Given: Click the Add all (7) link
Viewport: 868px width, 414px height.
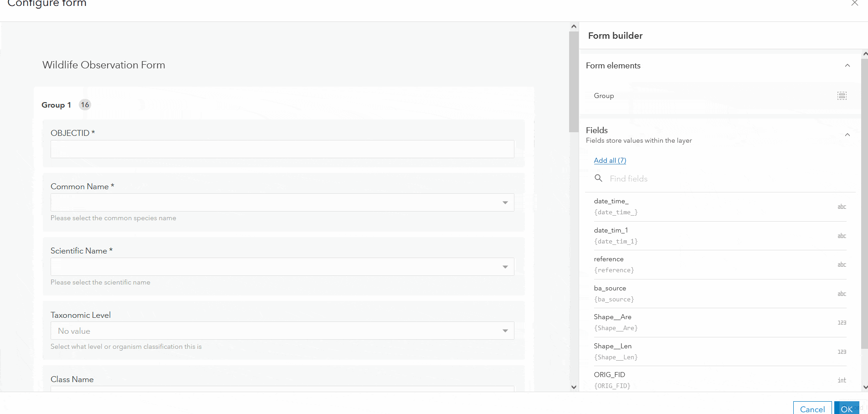Looking at the screenshot, I should tap(610, 160).
